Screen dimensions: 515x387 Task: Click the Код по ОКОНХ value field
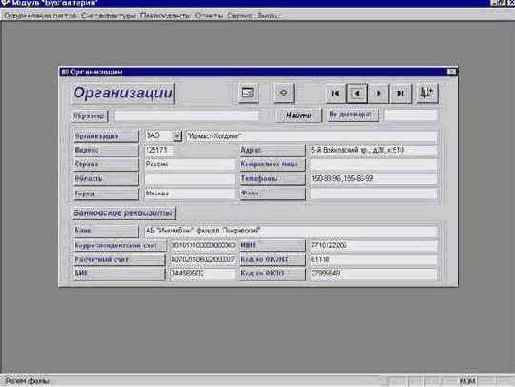tap(373, 259)
